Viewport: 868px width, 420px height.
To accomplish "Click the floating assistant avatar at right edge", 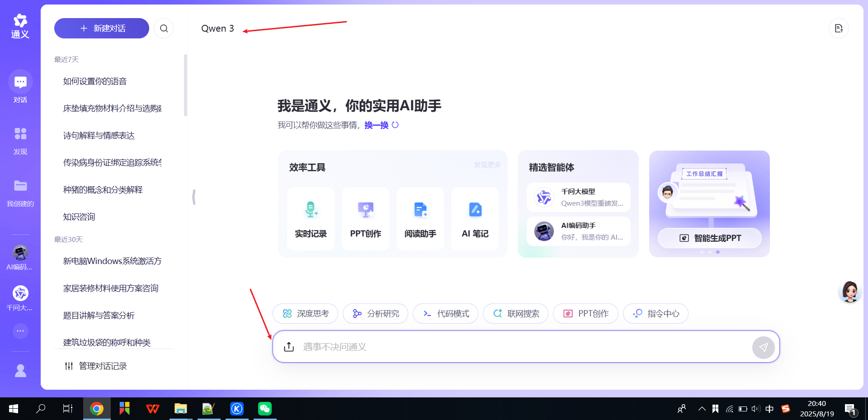I will click(x=850, y=292).
